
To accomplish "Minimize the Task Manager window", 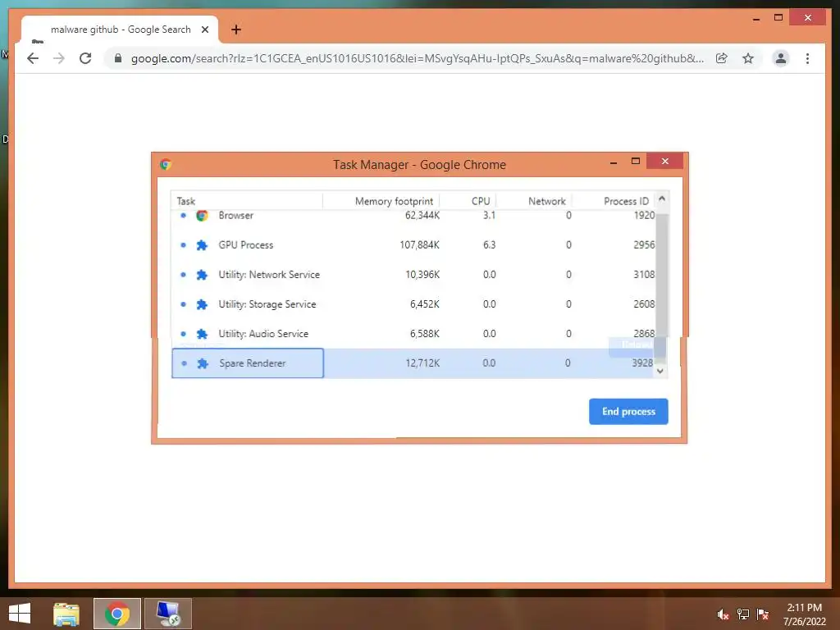I will (614, 162).
